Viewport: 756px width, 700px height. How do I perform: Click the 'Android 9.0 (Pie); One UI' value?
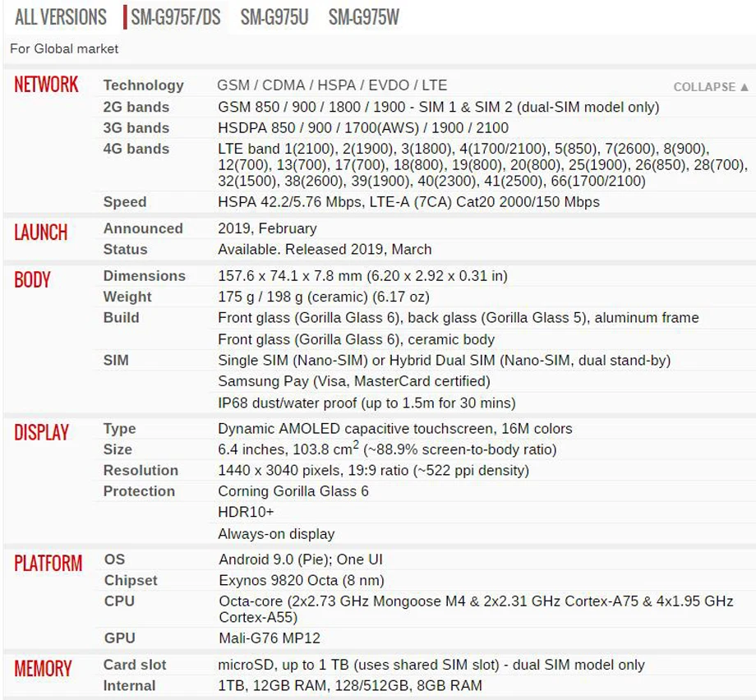[301, 560]
